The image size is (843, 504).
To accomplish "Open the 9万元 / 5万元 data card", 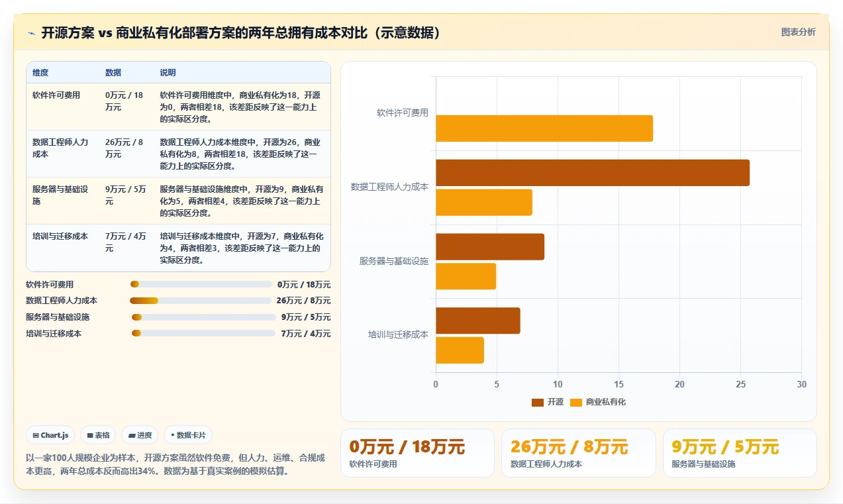I will tap(740, 453).
